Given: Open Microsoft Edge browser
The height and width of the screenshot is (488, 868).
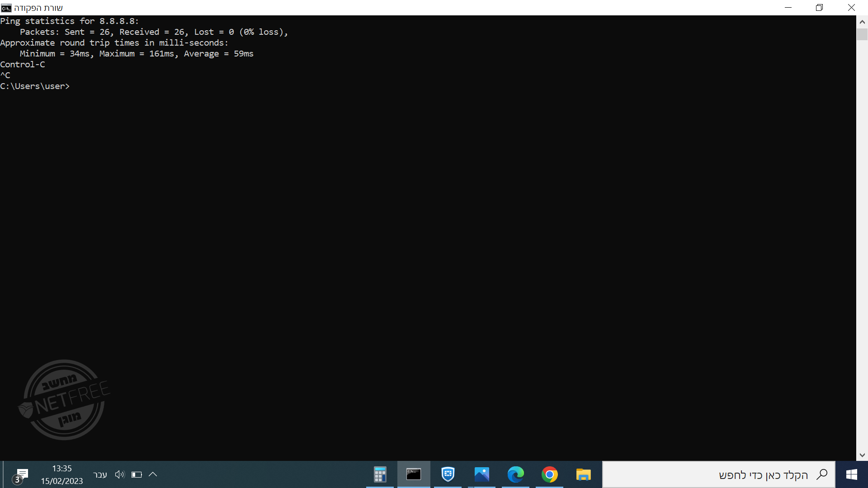Looking at the screenshot, I should coord(515,474).
